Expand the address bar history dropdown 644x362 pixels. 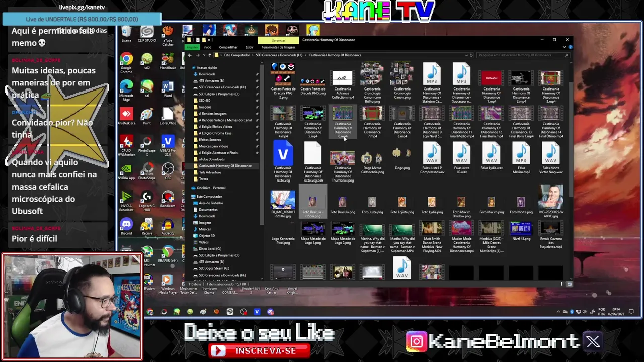(466, 55)
